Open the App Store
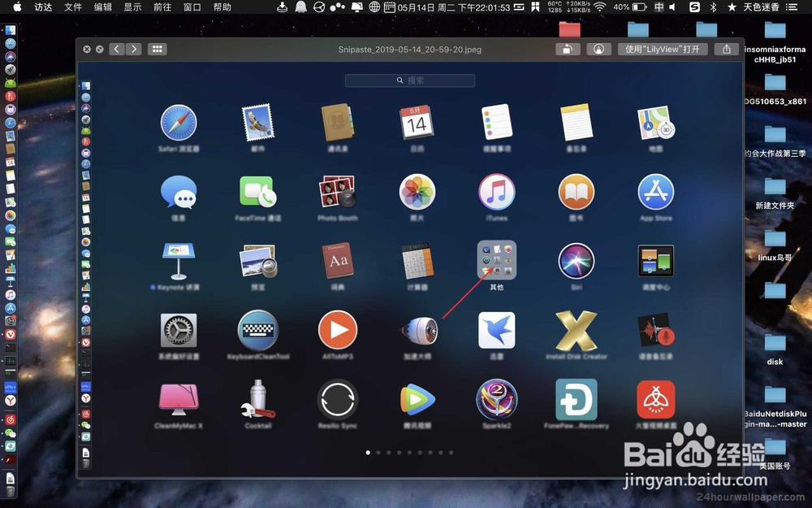 pos(655,193)
